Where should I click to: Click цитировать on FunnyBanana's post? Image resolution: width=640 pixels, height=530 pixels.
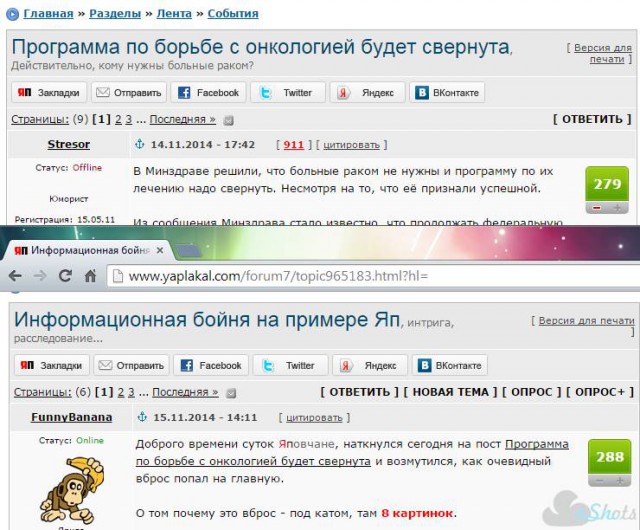[314, 418]
